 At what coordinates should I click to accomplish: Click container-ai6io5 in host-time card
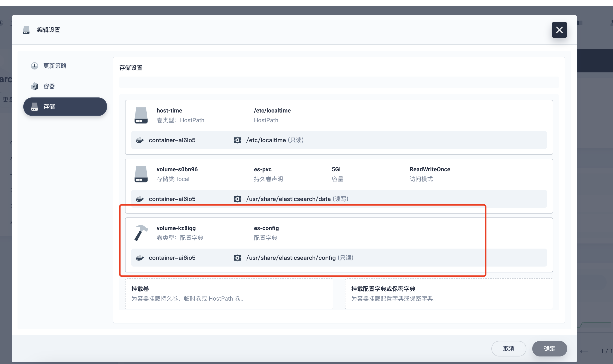point(172,140)
